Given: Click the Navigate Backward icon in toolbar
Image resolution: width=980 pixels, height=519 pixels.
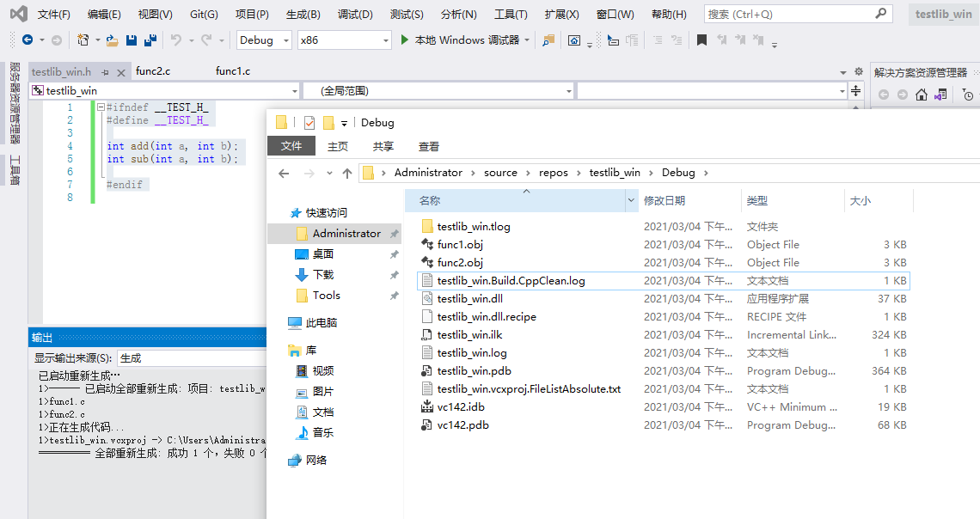Looking at the screenshot, I should [28, 40].
